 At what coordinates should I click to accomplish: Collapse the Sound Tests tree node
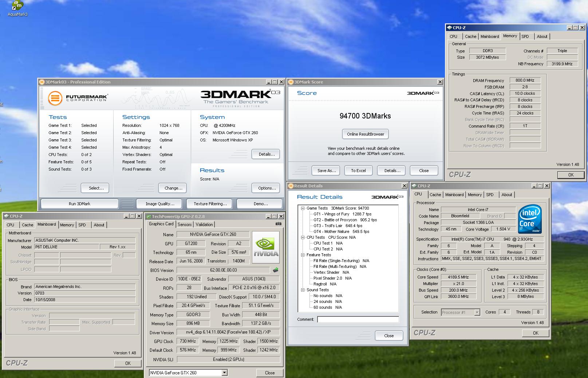tap(303, 290)
